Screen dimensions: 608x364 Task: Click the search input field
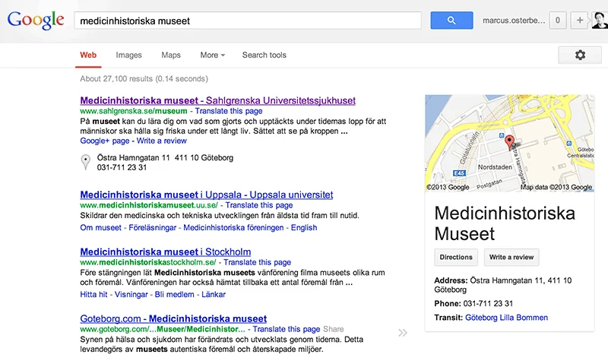248,21
